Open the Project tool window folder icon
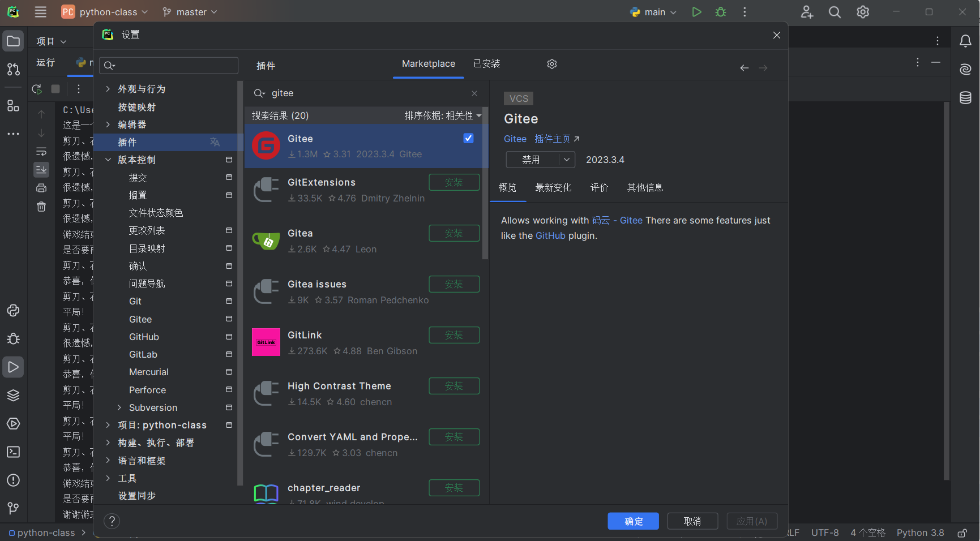Image resolution: width=980 pixels, height=541 pixels. pyautogui.click(x=13, y=41)
